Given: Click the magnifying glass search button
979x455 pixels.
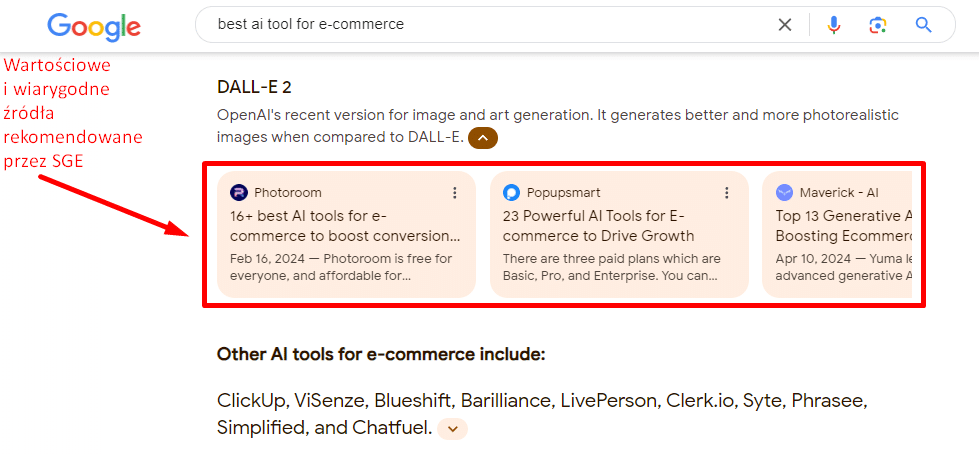Looking at the screenshot, I should (x=923, y=25).
